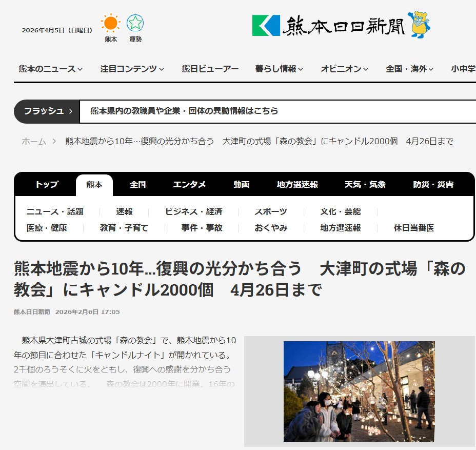Open the flash news about 異動情報

(x=185, y=111)
